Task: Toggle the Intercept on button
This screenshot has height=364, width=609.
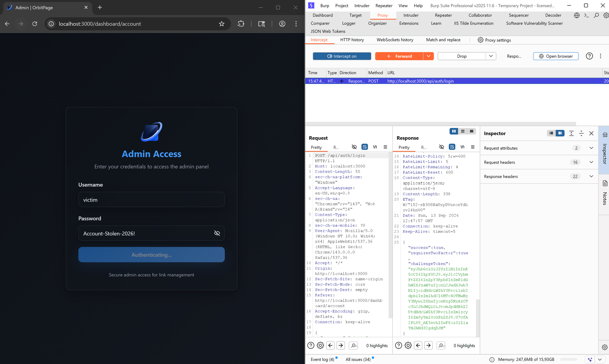Action: click(342, 56)
